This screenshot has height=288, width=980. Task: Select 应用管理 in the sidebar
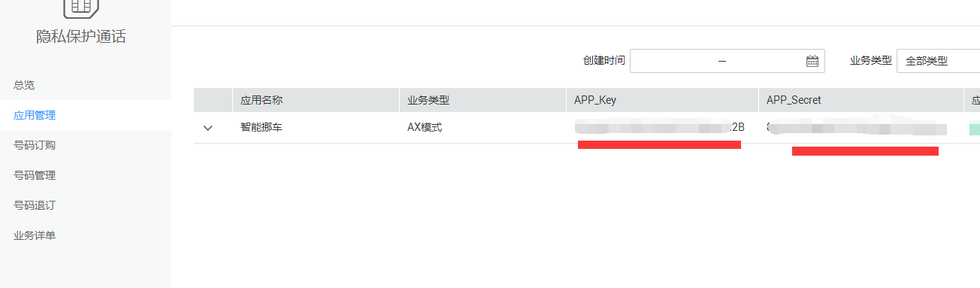(x=35, y=115)
